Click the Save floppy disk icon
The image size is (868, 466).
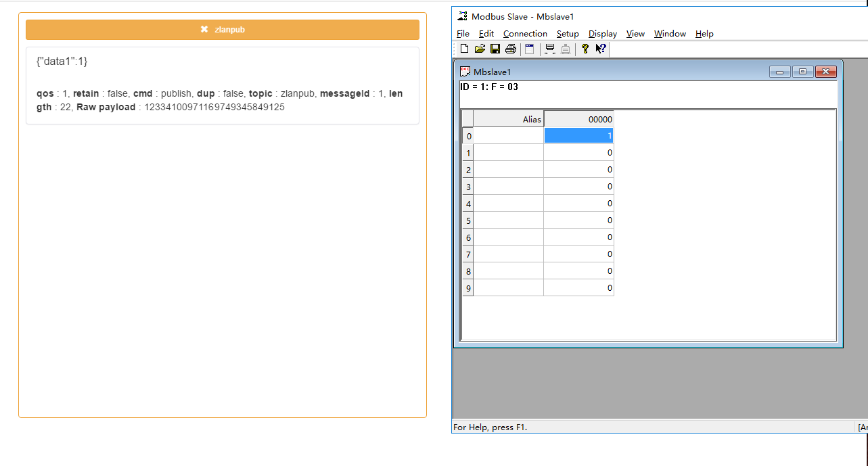[495, 49]
